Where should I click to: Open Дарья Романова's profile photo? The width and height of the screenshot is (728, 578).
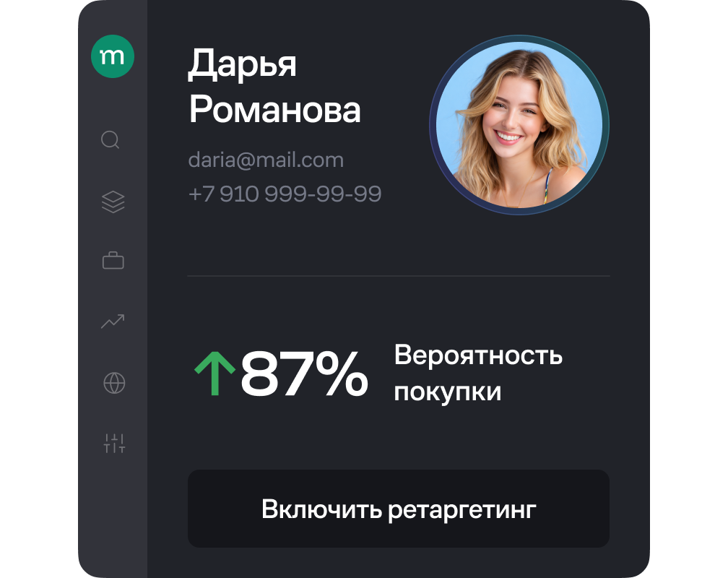coord(519,125)
